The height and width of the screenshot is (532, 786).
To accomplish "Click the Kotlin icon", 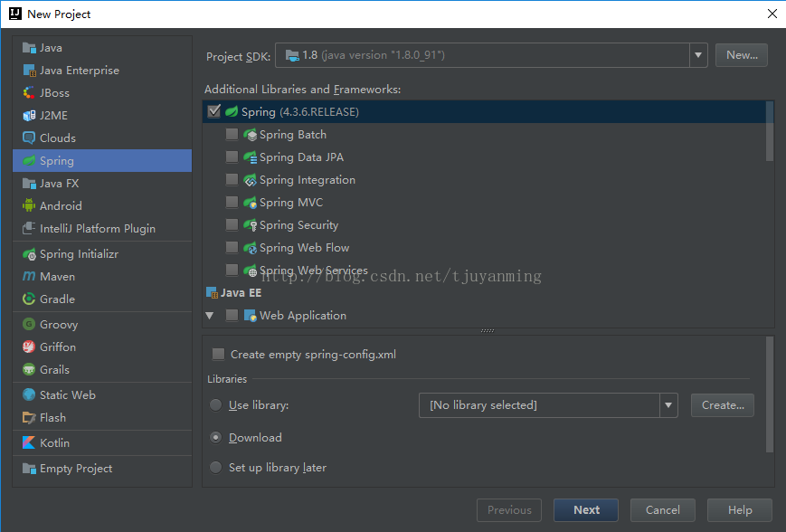I will click(29, 442).
